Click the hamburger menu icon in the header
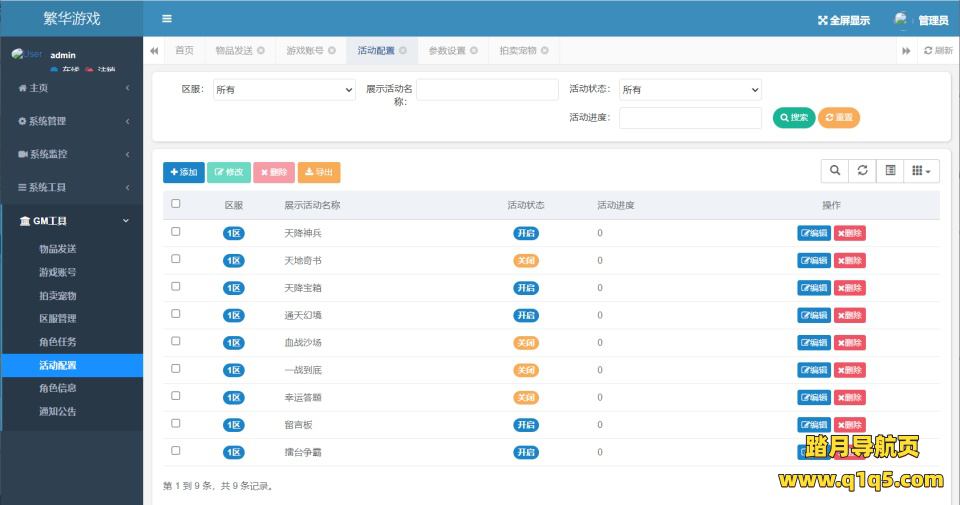 [x=167, y=19]
